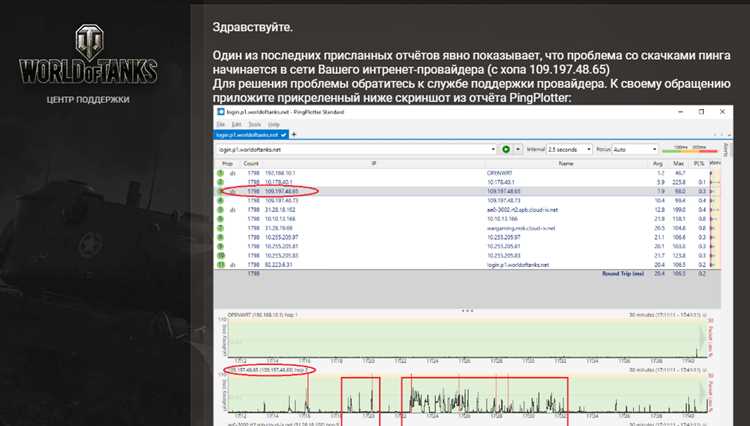Sort by the Hop column header

pyautogui.click(x=227, y=164)
